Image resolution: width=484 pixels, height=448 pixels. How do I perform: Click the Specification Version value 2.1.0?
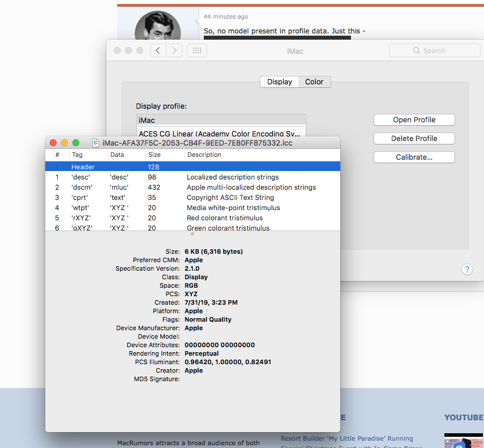point(192,268)
